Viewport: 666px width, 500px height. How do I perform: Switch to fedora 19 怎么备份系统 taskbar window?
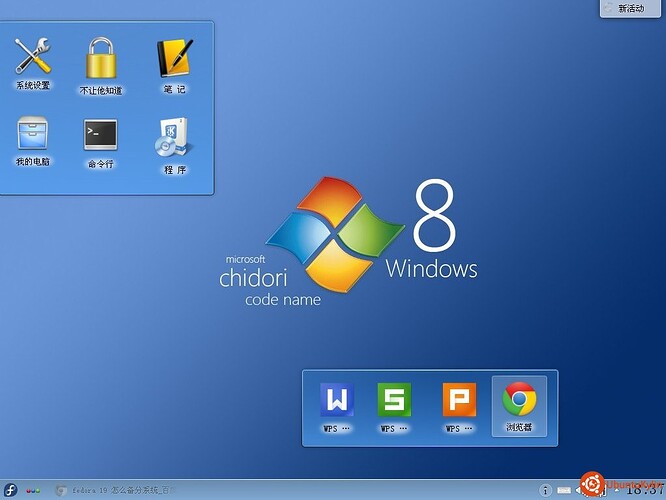(116, 491)
